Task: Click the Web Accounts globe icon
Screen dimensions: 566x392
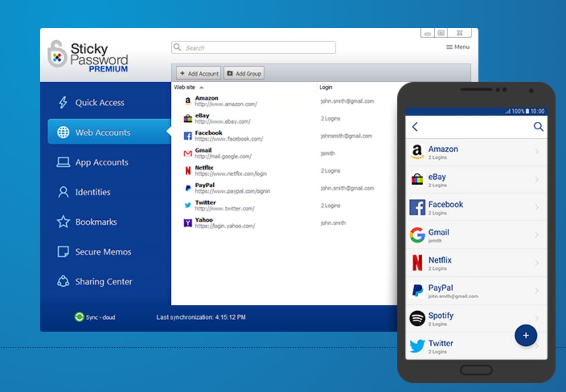Action: coord(64,132)
